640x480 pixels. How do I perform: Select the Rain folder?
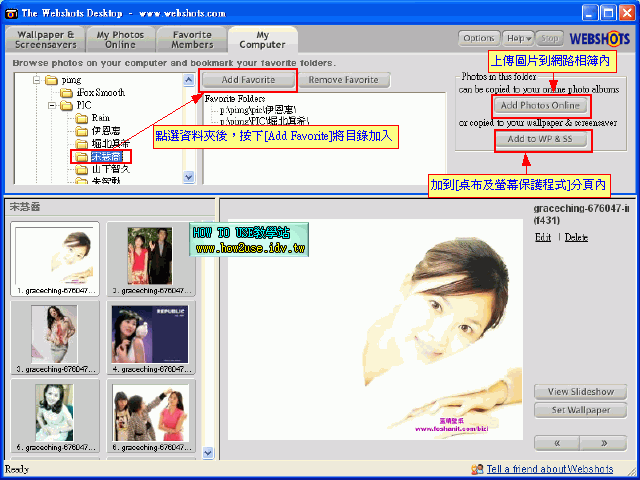pos(93,118)
